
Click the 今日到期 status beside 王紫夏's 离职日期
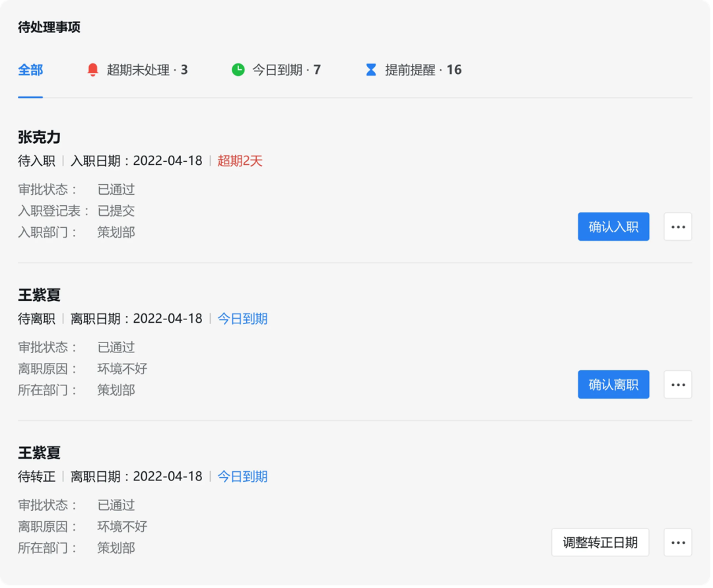coord(243,319)
